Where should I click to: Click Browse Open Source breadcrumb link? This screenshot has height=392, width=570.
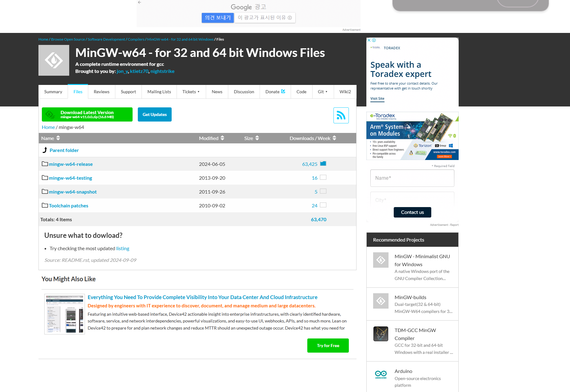(x=68, y=39)
